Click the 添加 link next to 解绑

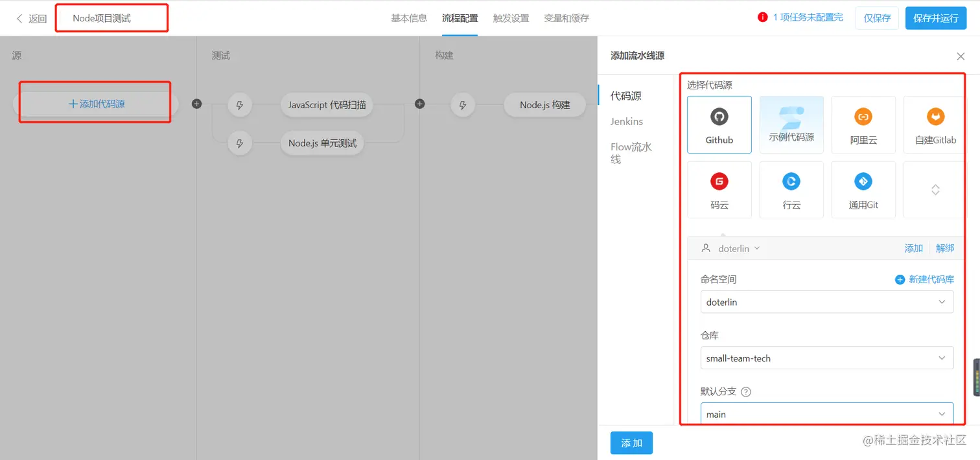[914, 248]
